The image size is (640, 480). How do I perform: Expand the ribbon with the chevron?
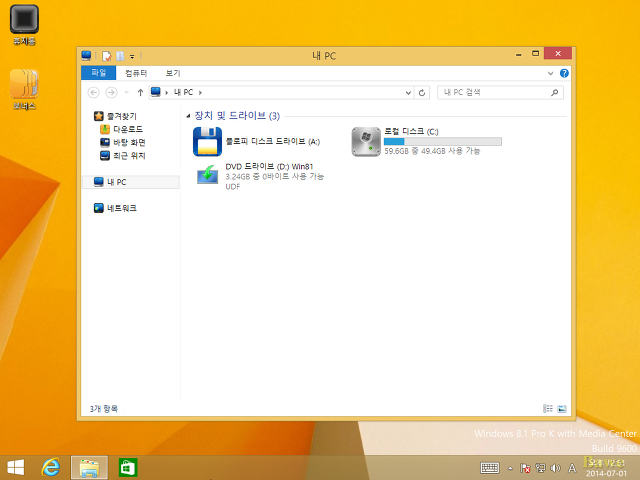click(550, 73)
